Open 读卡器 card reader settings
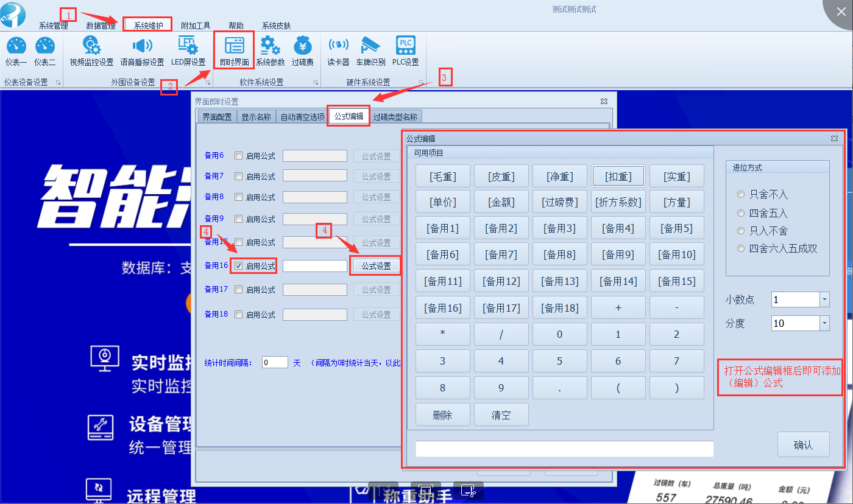 pyautogui.click(x=338, y=51)
